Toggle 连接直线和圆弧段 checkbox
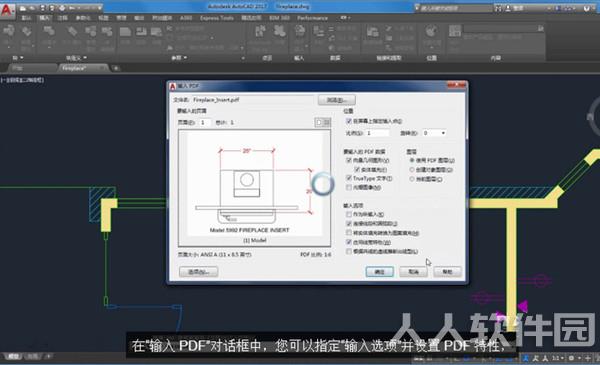The height and width of the screenshot is (365, 600). 349,223
